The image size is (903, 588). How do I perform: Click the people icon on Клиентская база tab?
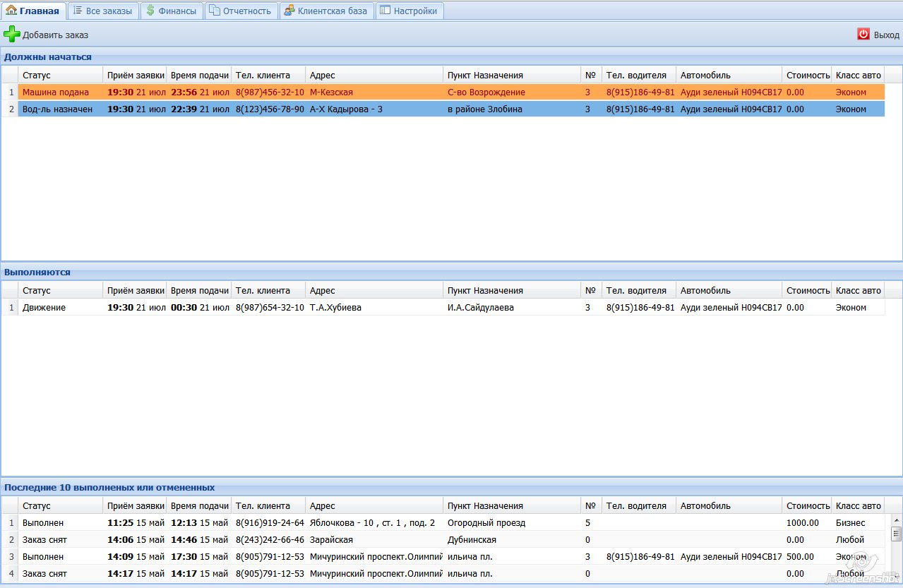[x=289, y=11]
